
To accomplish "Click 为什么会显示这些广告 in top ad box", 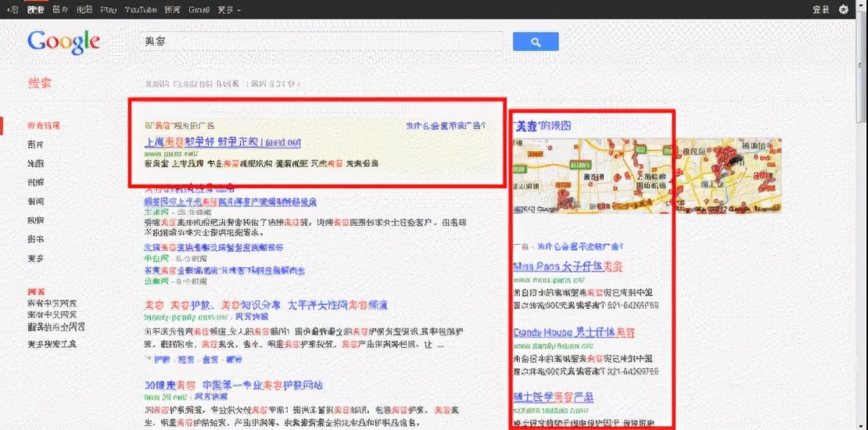I will click(x=447, y=126).
